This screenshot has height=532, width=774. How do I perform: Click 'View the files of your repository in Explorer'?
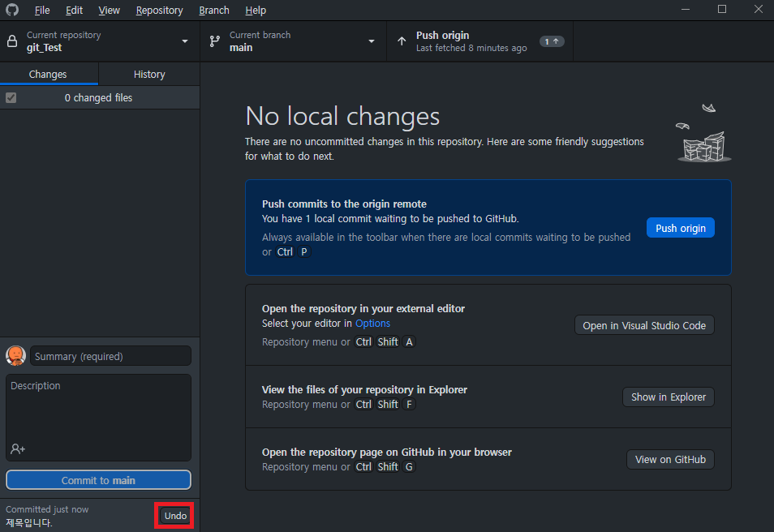tap(364, 389)
